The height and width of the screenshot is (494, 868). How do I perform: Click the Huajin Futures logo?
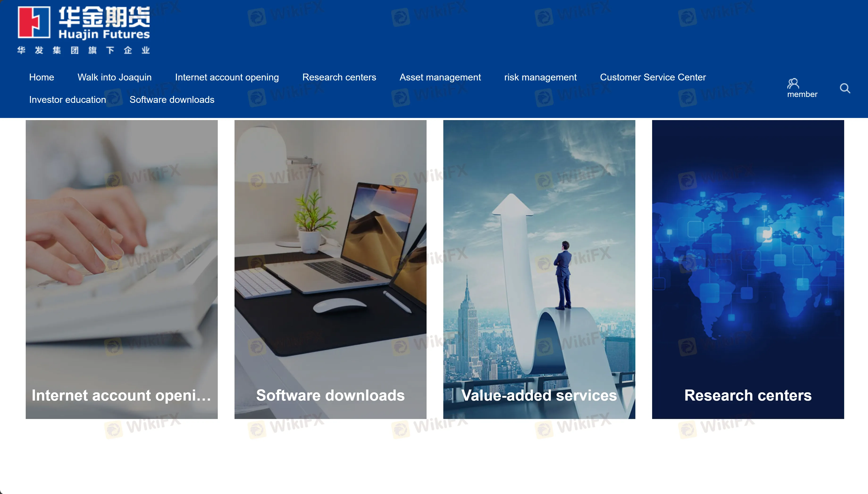pyautogui.click(x=84, y=22)
